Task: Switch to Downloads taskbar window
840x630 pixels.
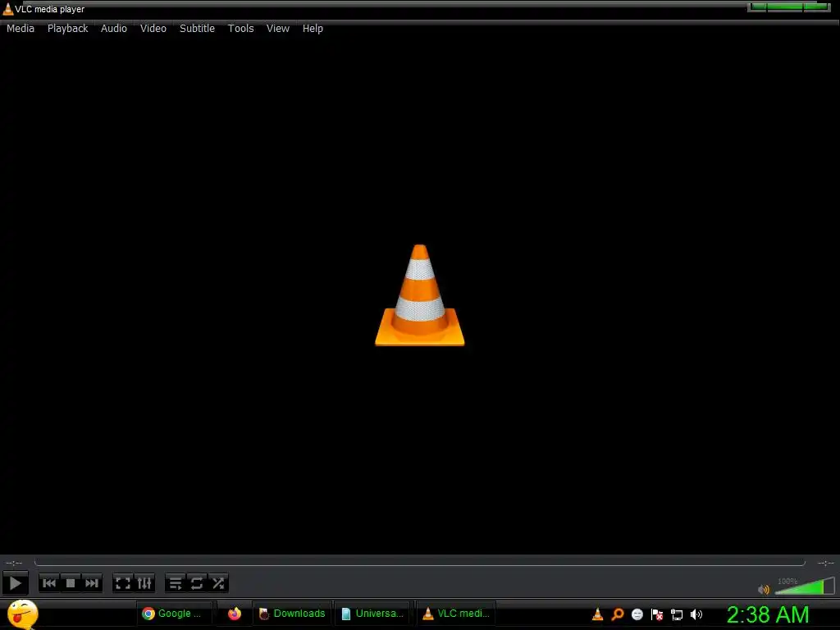Action: (x=292, y=614)
